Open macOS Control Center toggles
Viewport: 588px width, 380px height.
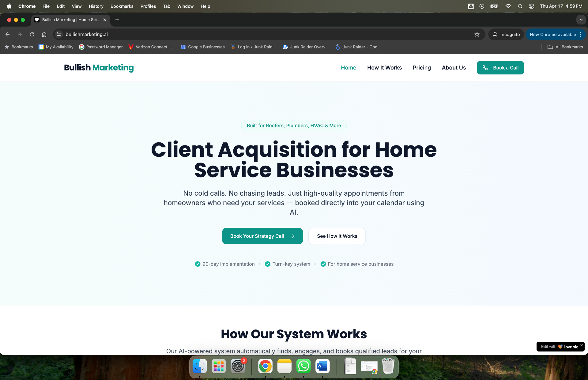pyautogui.click(x=531, y=6)
